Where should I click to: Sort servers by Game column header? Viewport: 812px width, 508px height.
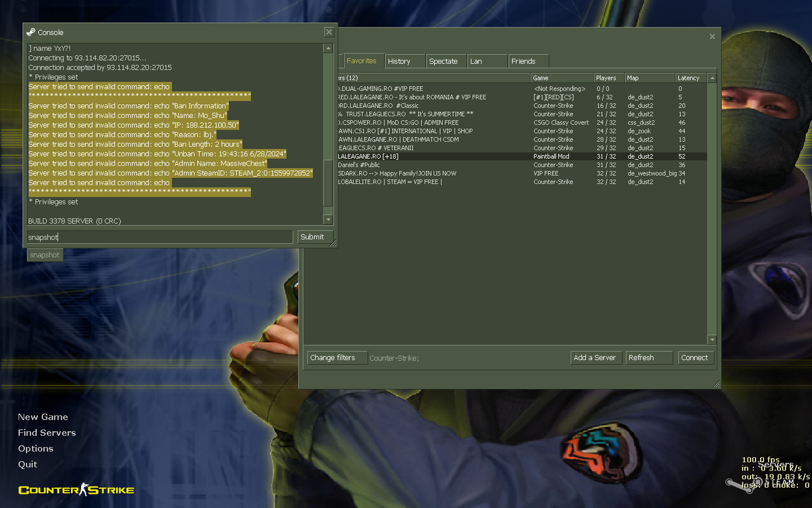(561, 78)
